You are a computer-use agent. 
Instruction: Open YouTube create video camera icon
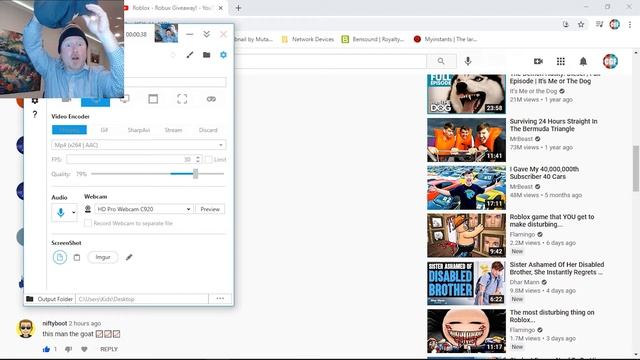[x=538, y=61]
